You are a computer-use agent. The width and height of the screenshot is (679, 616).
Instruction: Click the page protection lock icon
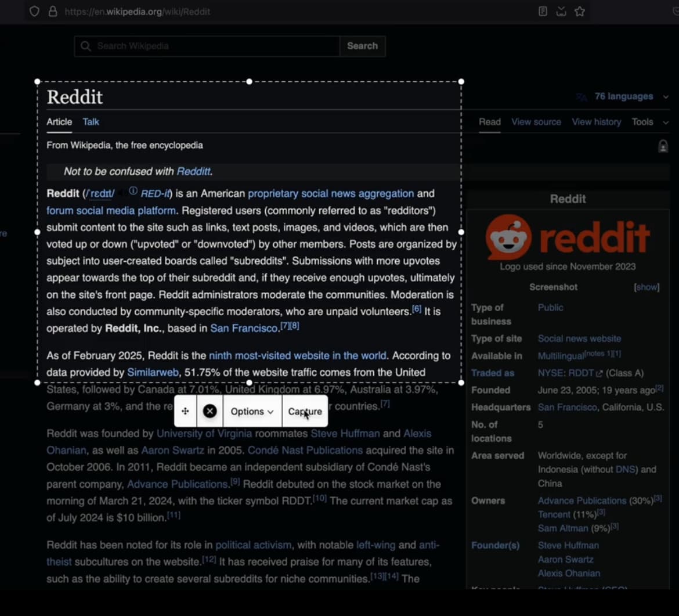[663, 146]
